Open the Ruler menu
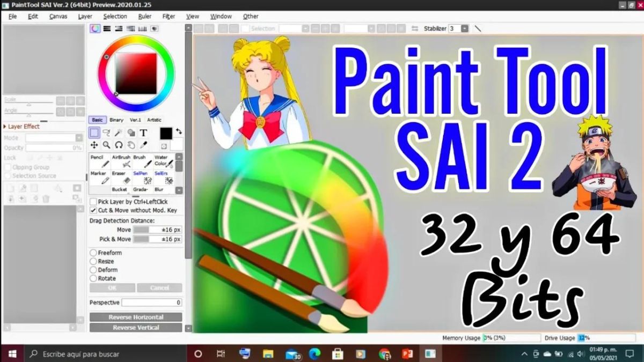644x362 pixels. tap(144, 16)
